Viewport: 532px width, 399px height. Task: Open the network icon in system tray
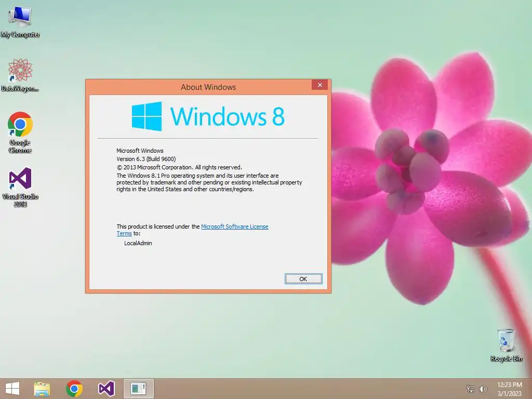coord(470,389)
